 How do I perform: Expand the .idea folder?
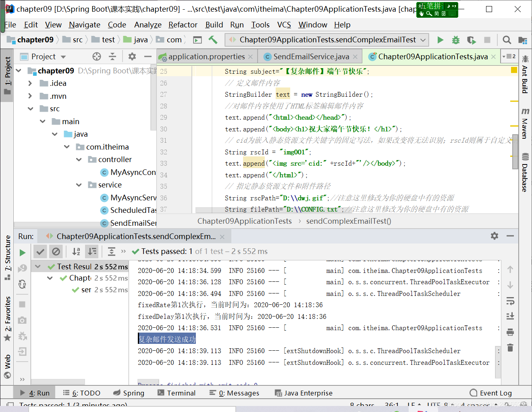coord(30,83)
